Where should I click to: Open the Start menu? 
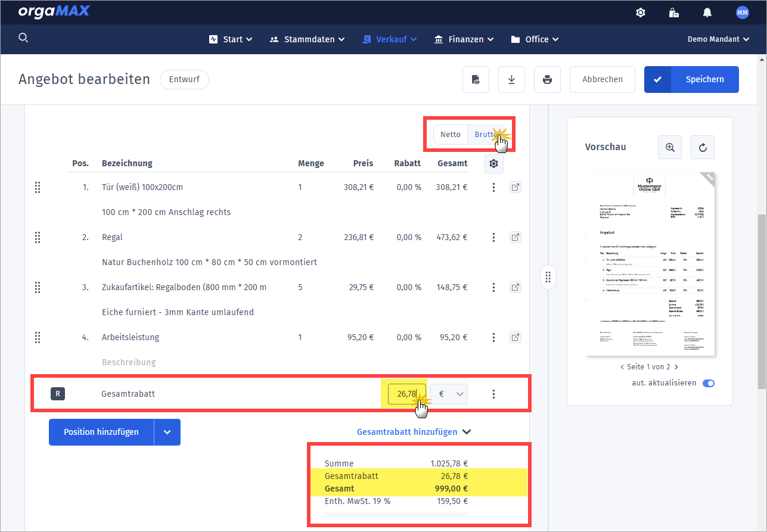231,39
